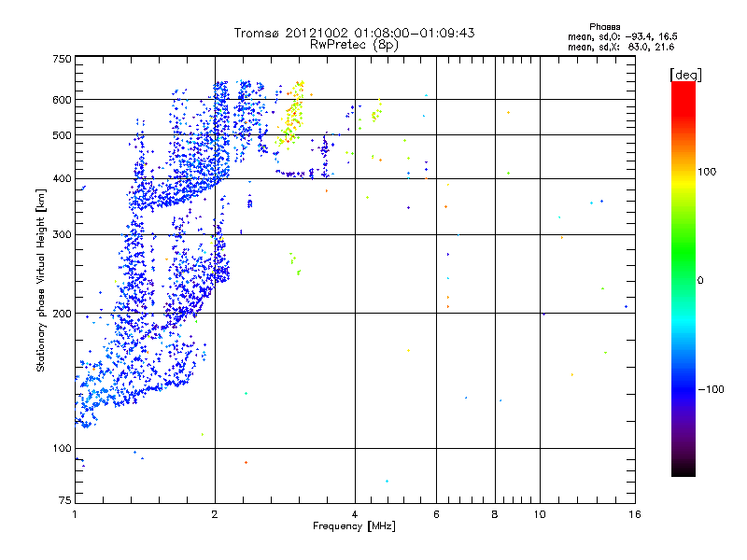
Task: Click the yellow-green echo cluster near 3 MHz
Action: pyautogui.click(x=291, y=114)
